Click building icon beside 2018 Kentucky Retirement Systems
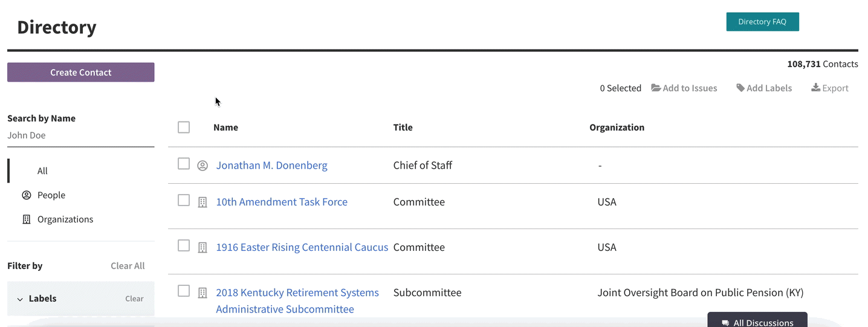The width and height of the screenshot is (868, 327). [x=202, y=293]
